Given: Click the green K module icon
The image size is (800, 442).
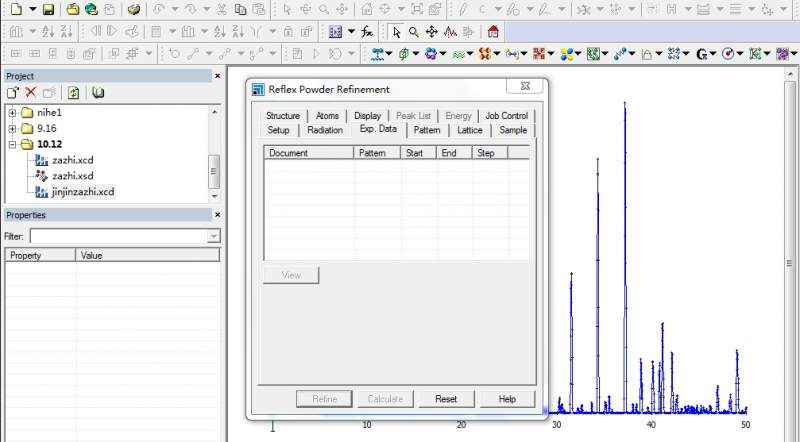Looking at the screenshot, I should [x=755, y=54].
